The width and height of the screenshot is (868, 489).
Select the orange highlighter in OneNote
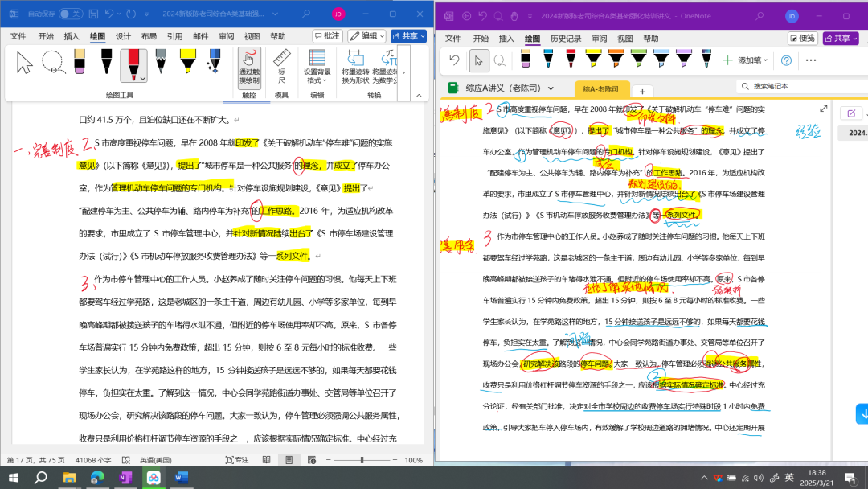tap(616, 59)
